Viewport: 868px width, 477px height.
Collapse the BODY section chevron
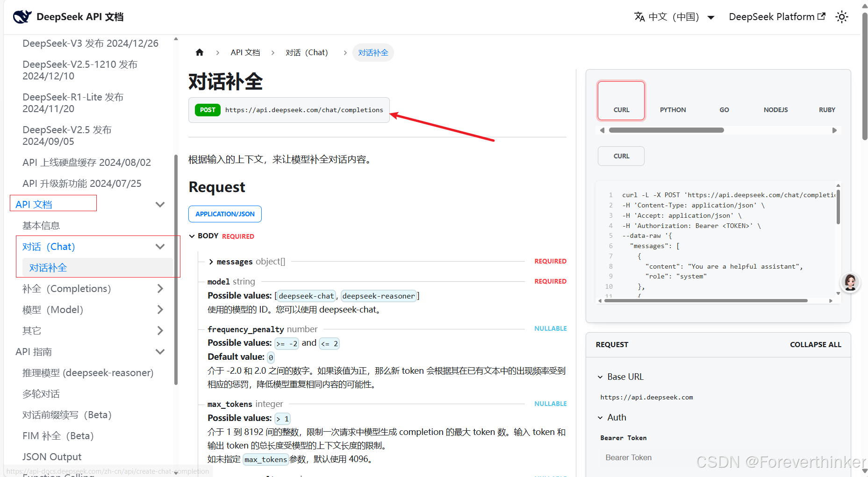click(192, 236)
